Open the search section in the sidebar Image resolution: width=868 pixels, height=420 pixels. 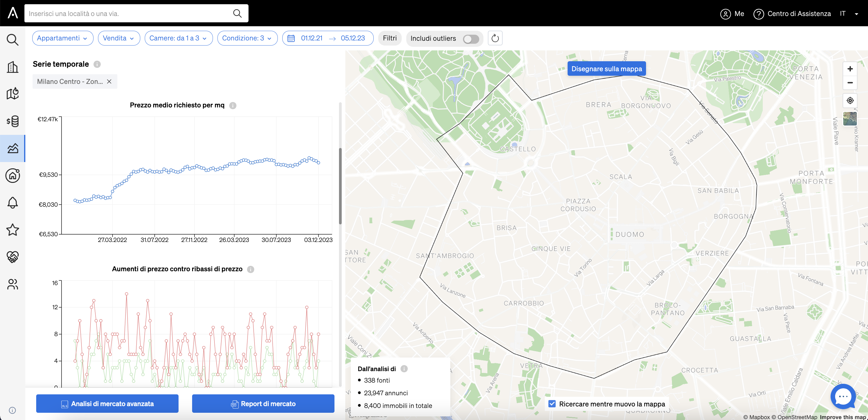click(x=12, y=40)
